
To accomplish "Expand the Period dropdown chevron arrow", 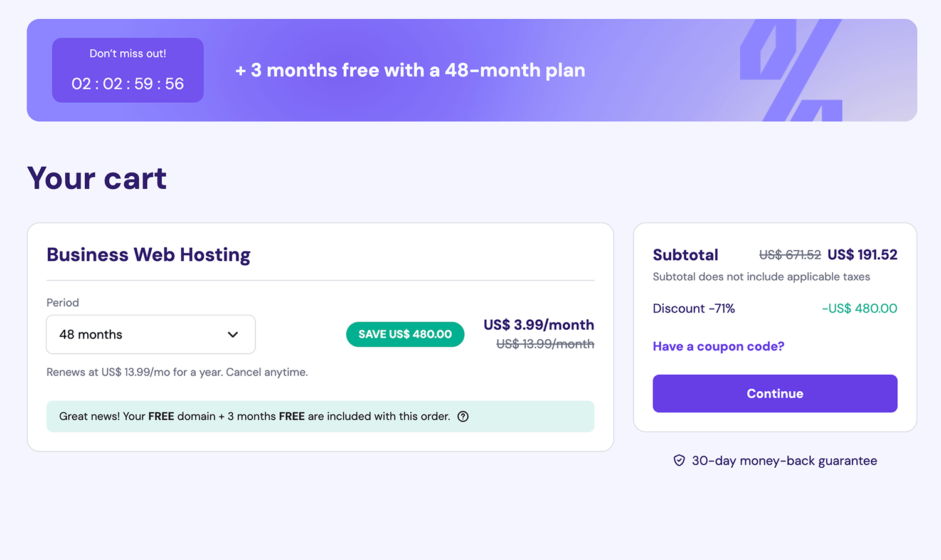I will 233,335.
